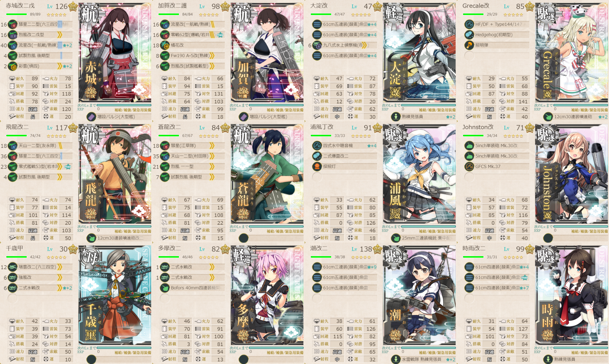The width and height of the screenshot is (609, 364).
Task: Click the 5inch単装砲 Mk.30改 first slot on Johnston改
Action: (x=497, y=146)
